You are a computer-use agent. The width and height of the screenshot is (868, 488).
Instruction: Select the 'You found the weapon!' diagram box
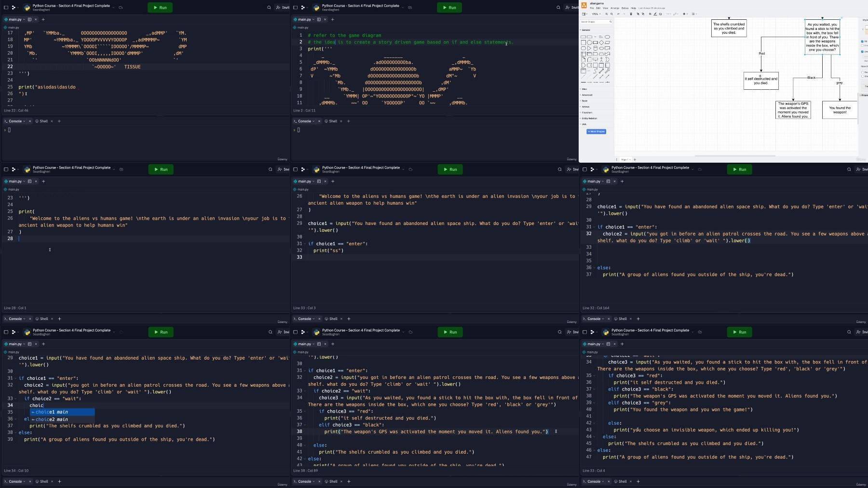pos(840,110)
